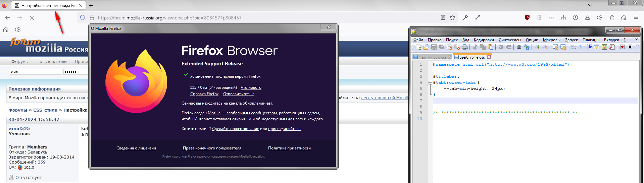The image size is (644, 183).
Task: Click the settings gear in Firefox toolbar
Action: coord(600,17)
